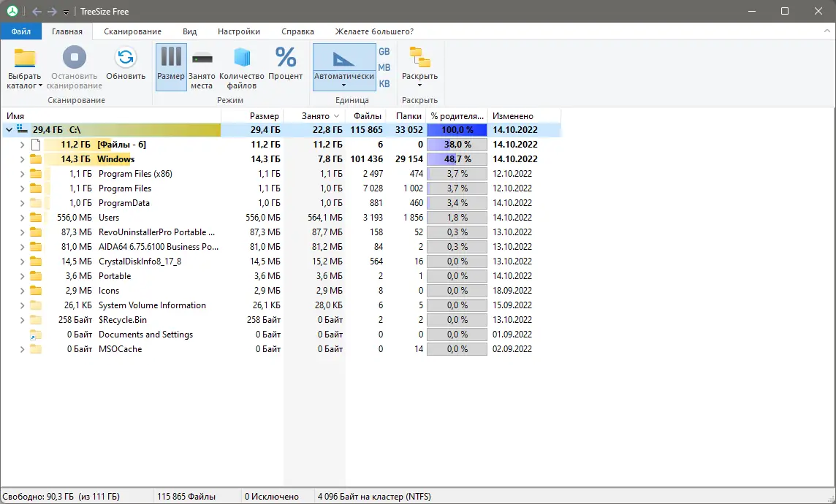Click the Users folder icon
Image resolution: width=836 pixels, height=504 pixels.
coord(36,218)
